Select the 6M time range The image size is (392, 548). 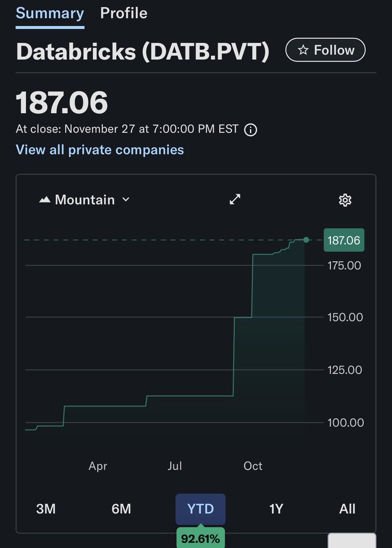tap(121, 509)
